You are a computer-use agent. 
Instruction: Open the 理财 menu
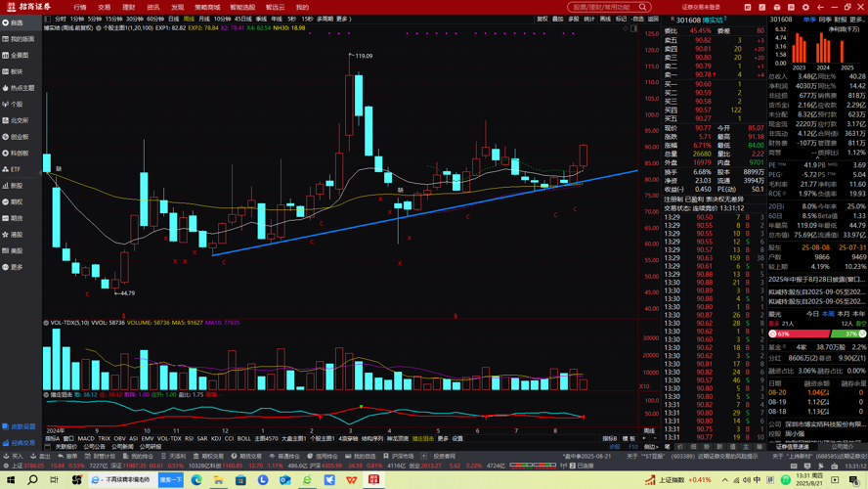tap(128, 7)
